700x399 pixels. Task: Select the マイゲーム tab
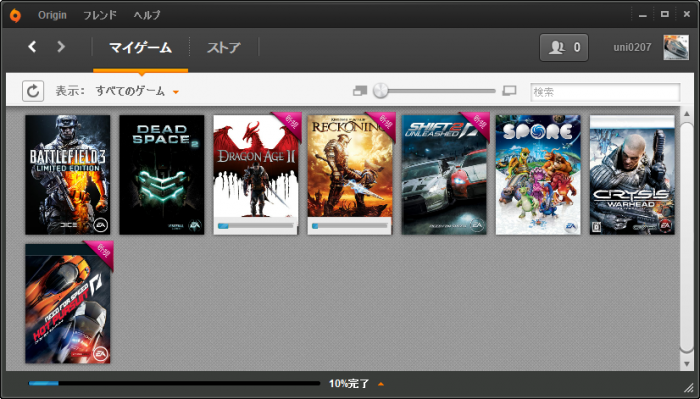tap(141, 47)
